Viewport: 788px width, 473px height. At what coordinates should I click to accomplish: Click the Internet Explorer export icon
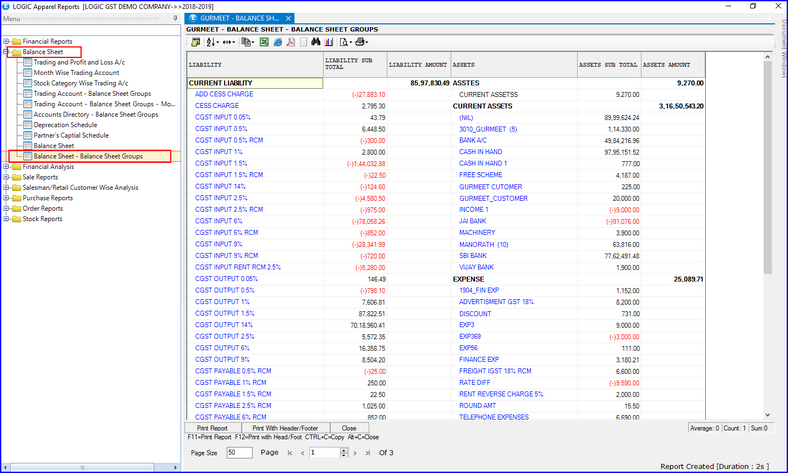coord(277,42)
